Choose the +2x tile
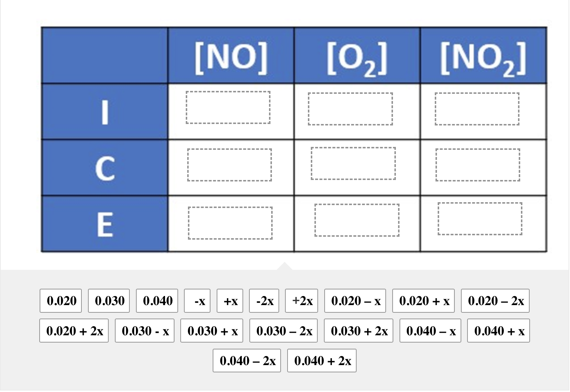The height and width of the screenshot is (392, 570). (x=301, y=301)
